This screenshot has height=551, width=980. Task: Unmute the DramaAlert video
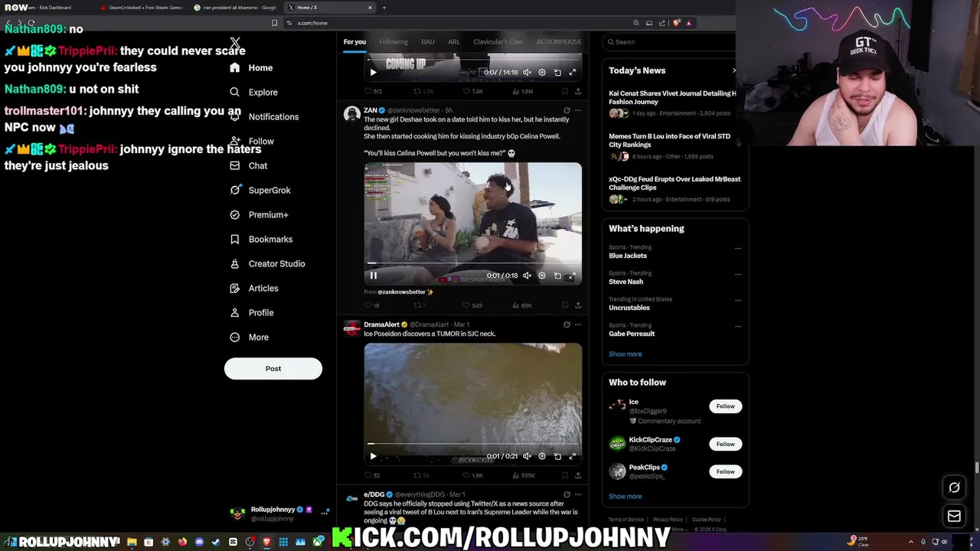(x=527, y=456)
